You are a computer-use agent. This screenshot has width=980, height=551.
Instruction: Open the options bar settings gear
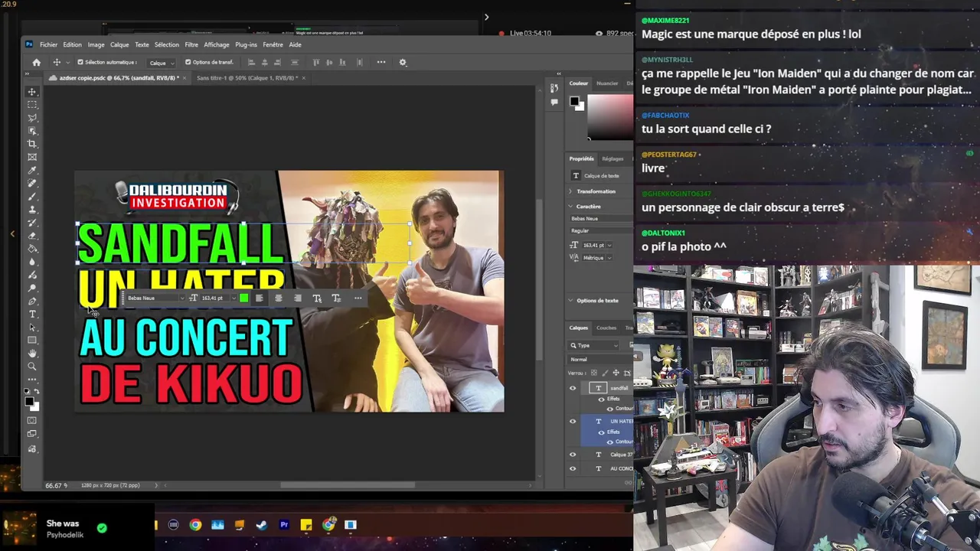click(x=403, y=62)
